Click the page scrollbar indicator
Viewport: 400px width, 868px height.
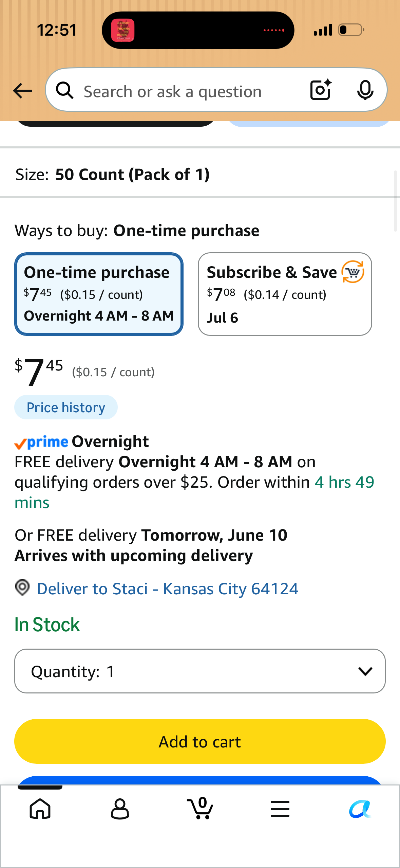point(395,201)
